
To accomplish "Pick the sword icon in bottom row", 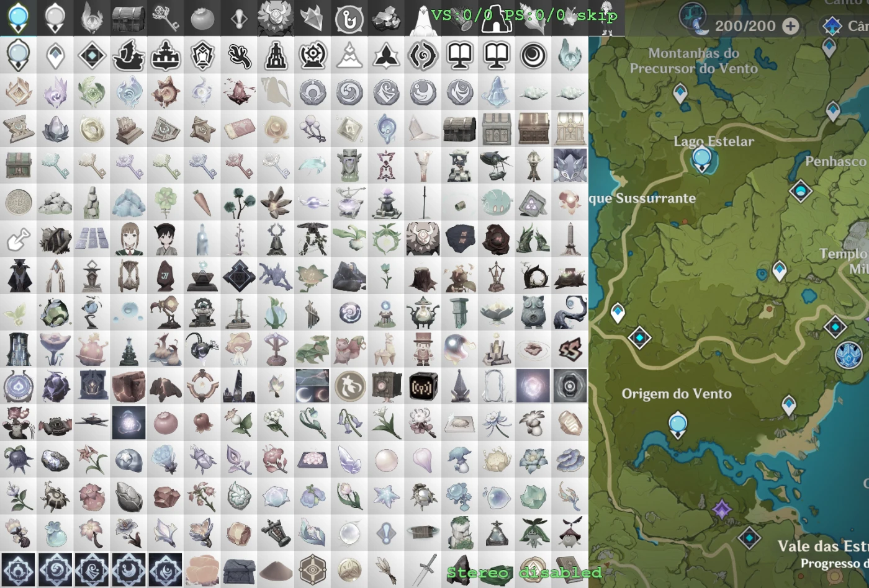I will (x=423, y=569).
